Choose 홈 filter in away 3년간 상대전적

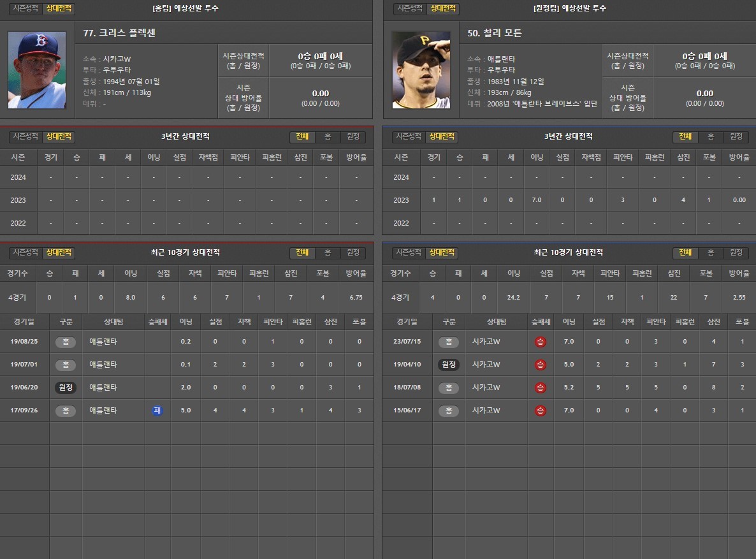711,136
